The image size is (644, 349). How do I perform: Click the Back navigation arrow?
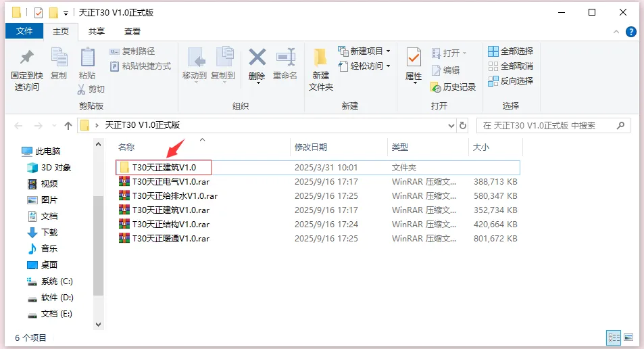(x=18, y=126)
